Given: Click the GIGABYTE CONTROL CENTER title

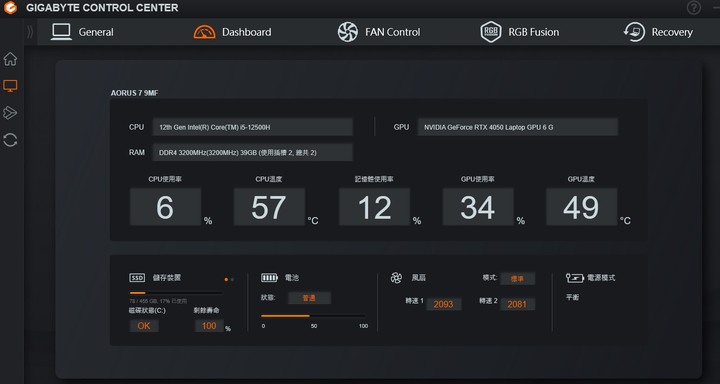Looking at the screenshot, I should click(x=102, y=8).
